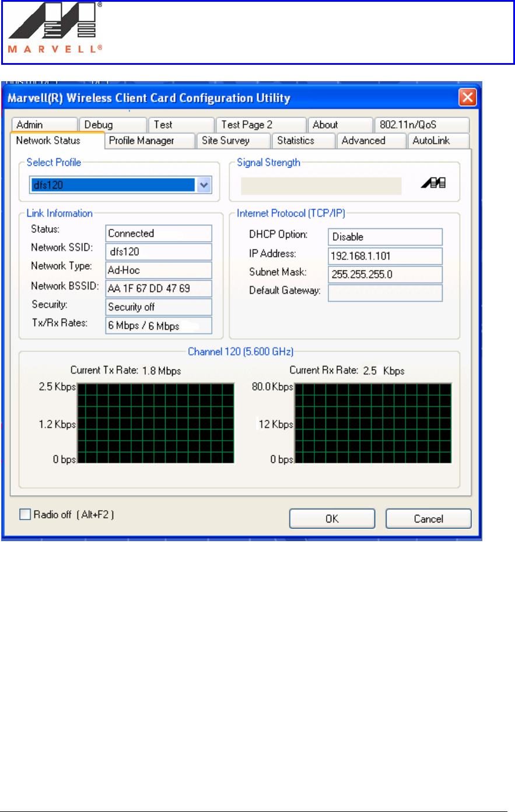
Task: Open the Site Survey tab
Action: click(234, 141)
